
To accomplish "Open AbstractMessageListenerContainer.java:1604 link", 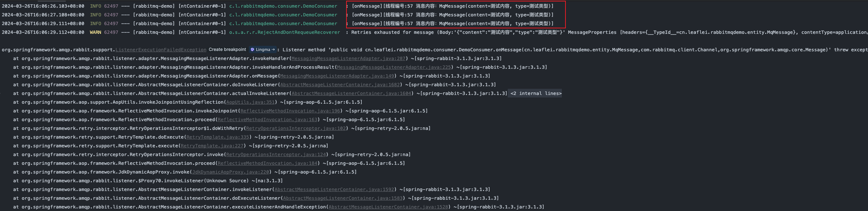I will (x=351, y=93).
